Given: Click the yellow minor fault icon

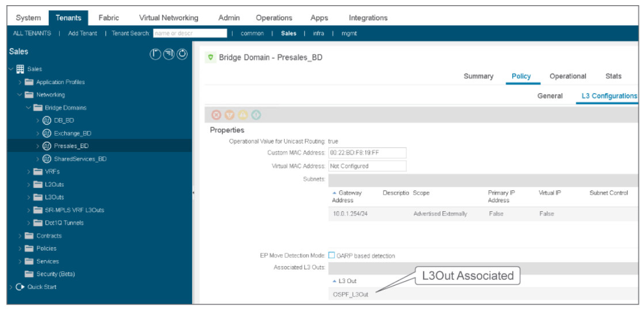Looking at the screenshot, I should 243,115.
